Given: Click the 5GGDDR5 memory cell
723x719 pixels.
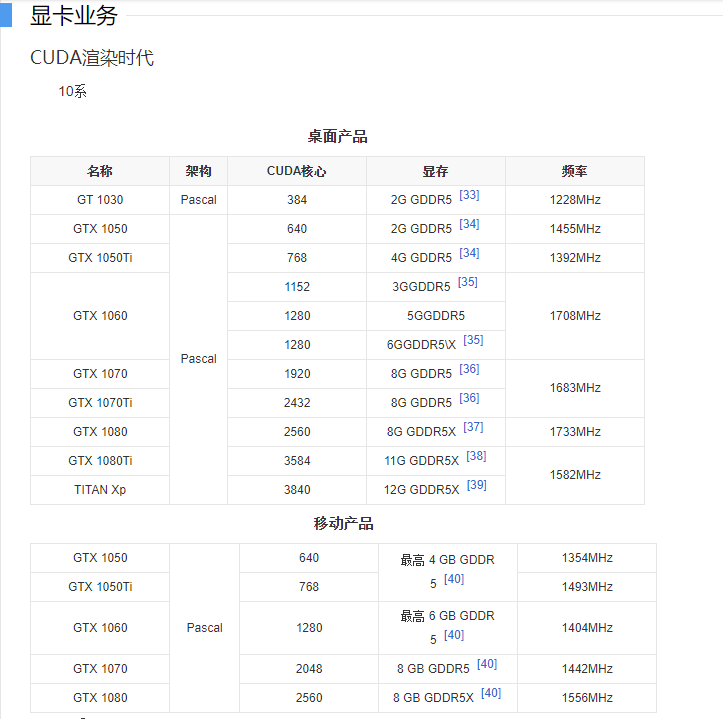Looking at the screenshot, I should coord(436,316).
